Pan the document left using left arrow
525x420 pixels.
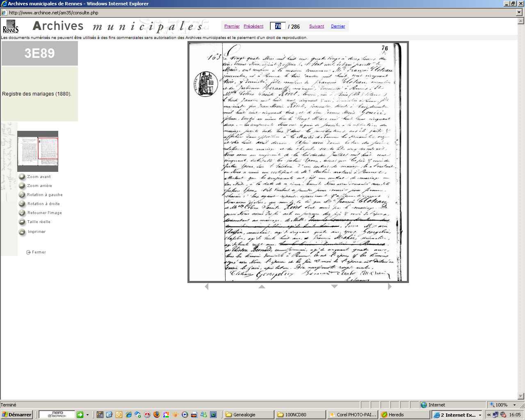(x=207, y=286)
